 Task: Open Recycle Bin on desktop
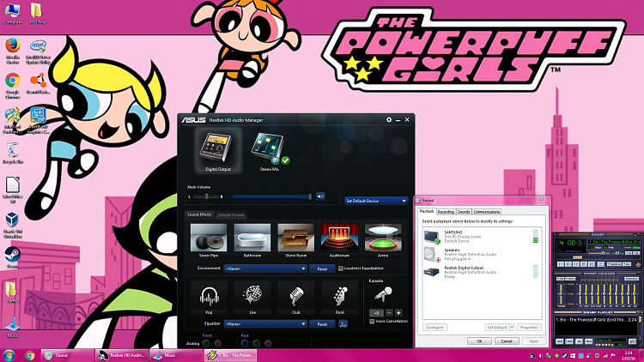[x=13, y=154]
